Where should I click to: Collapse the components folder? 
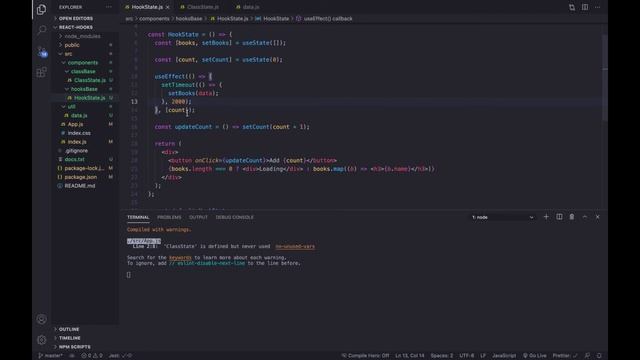(x=82, y=62)
